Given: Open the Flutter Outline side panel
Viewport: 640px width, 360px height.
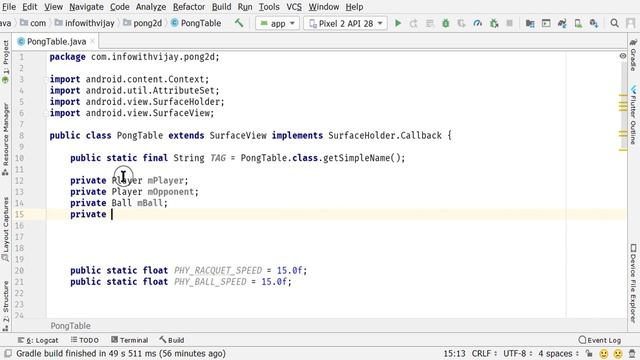Looking at the screenshot, I should pos(633,115).
